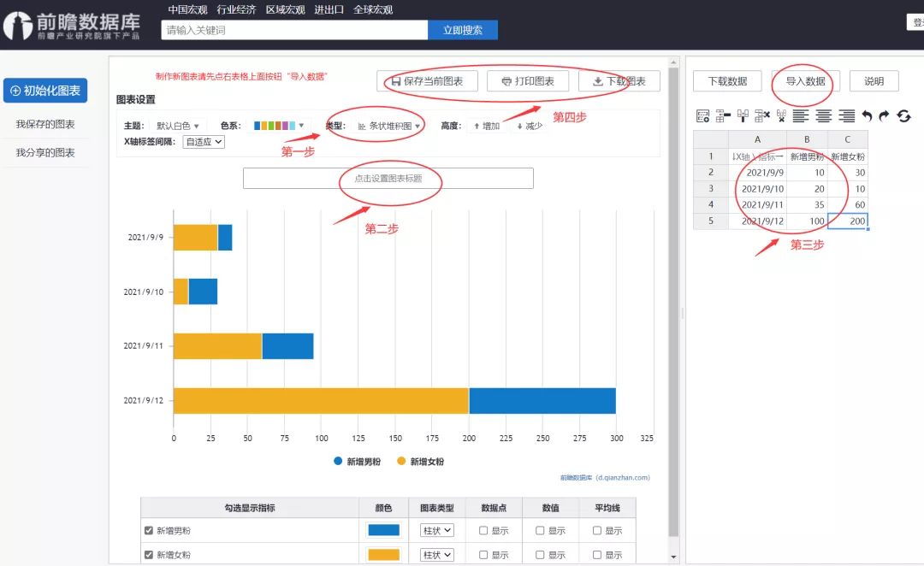Undo the last table edit

pos(867,116)
